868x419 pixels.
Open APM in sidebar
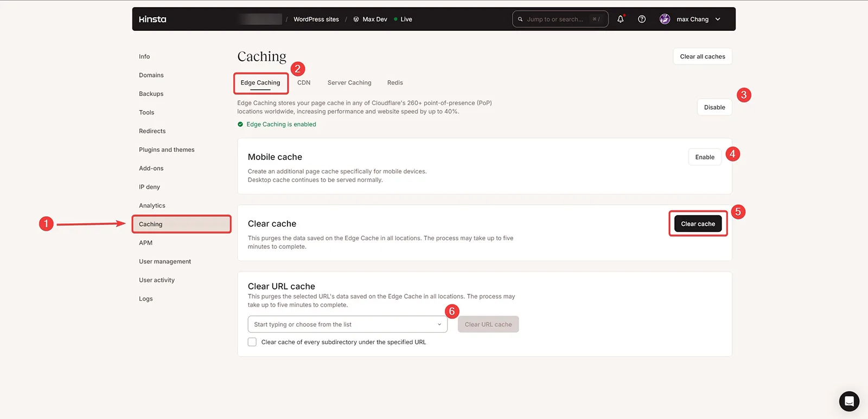point(145,243)
